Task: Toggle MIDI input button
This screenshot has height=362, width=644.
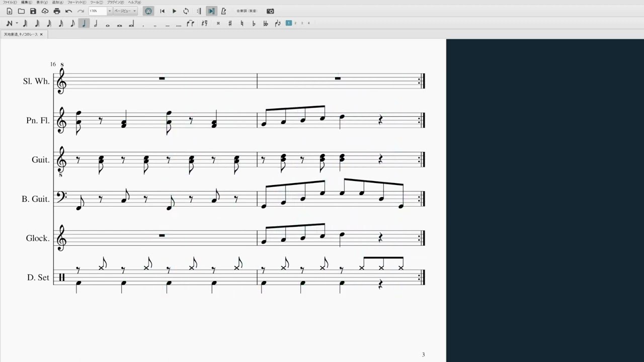Action: click(x=148, y=11)
